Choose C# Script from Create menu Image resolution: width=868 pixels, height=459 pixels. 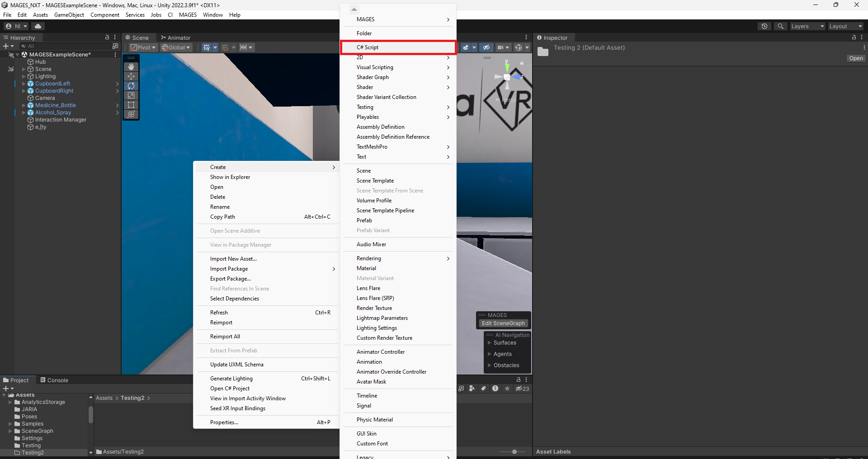(398, 47)
